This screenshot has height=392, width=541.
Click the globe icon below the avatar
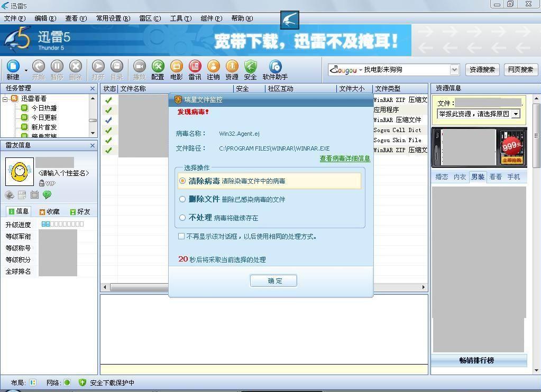pyautogui.click(x=10, y=195)
